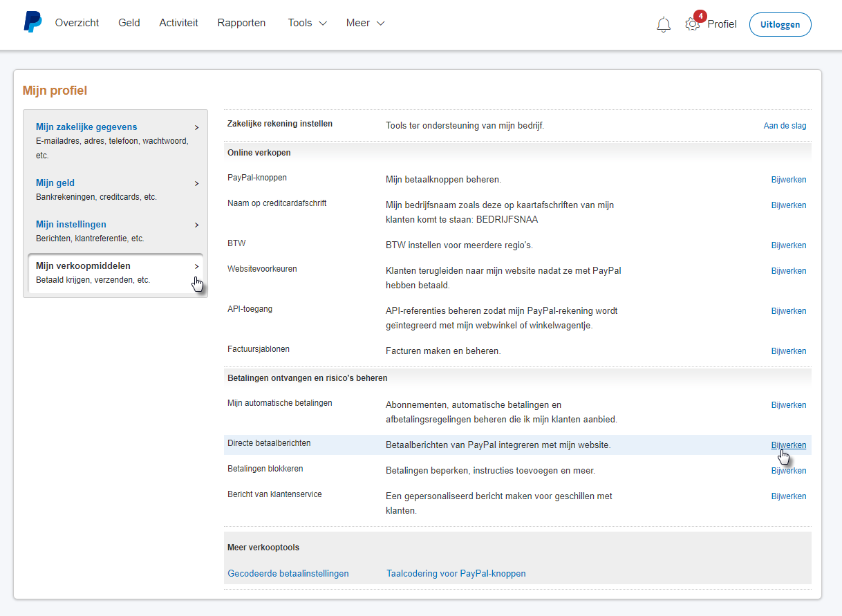This screenshot has width=842, height=616.
Task: Click the Factuursjablonen row label
Action: click(x=259, y=349)
